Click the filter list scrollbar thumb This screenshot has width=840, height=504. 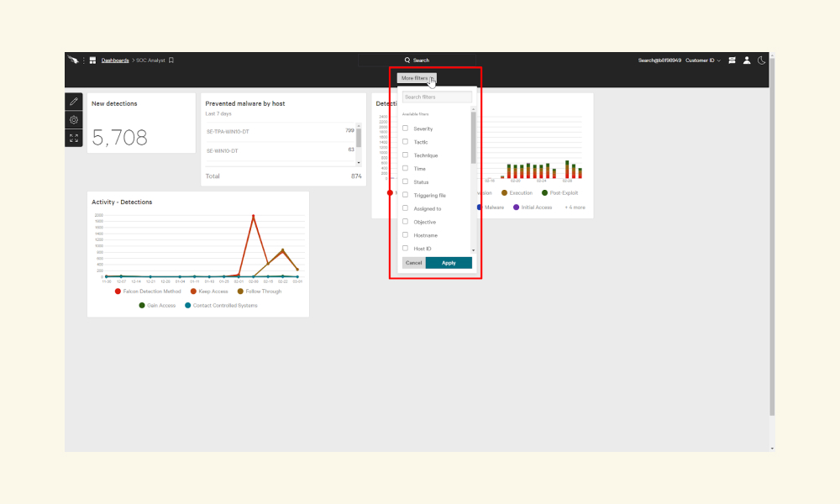point(474,137)
